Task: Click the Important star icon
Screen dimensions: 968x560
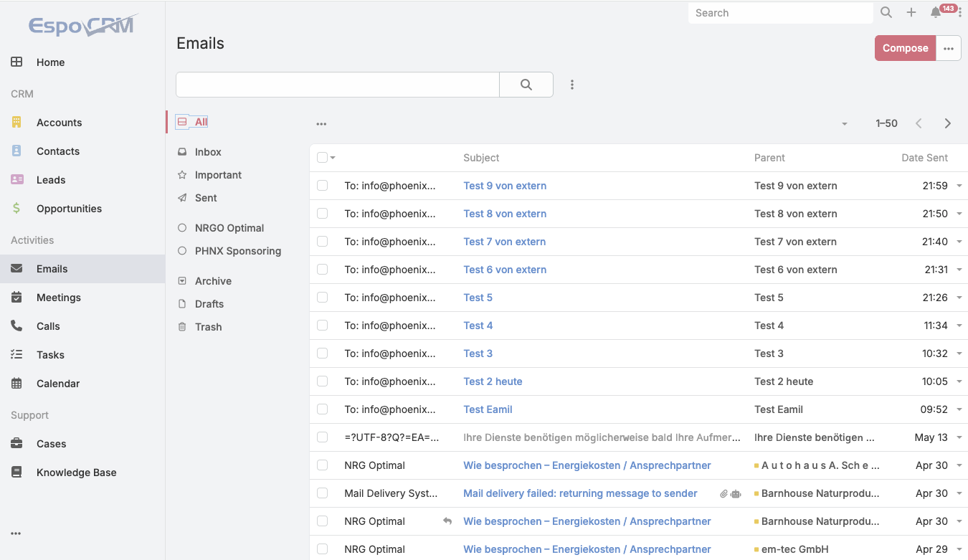Action: (182, 175)
